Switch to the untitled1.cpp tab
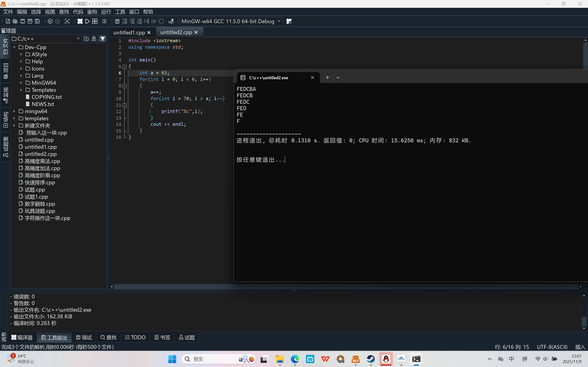The image size is (588, 367). [x=129, y=33]
